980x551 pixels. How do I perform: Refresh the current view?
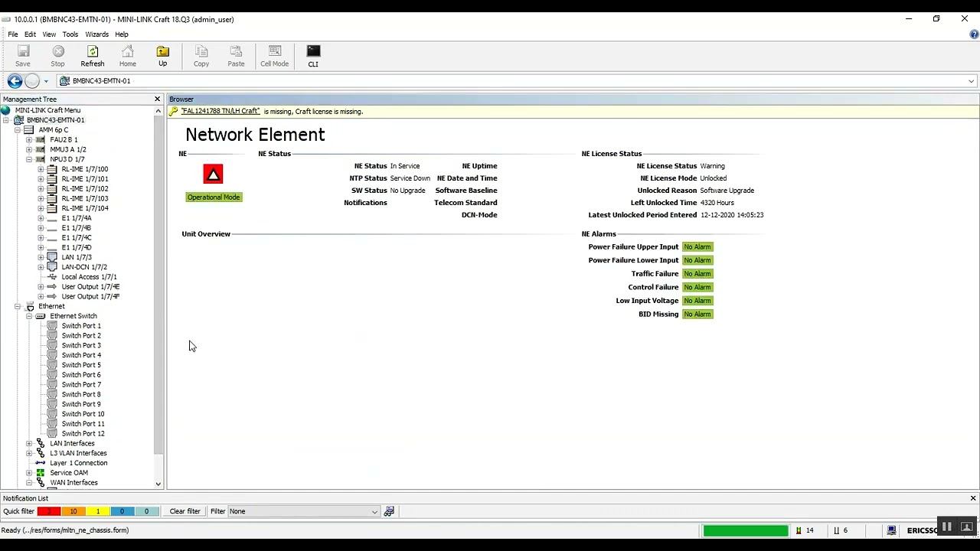[92, 56]
